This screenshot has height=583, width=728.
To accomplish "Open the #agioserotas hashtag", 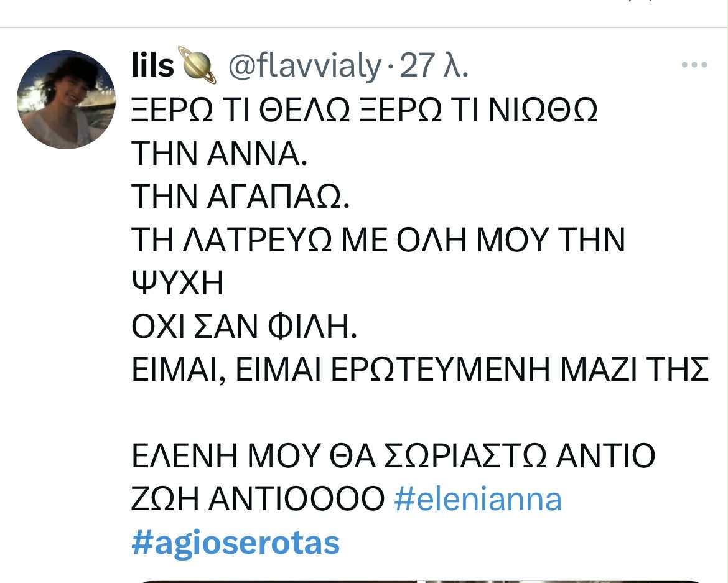I will [236, 543].
